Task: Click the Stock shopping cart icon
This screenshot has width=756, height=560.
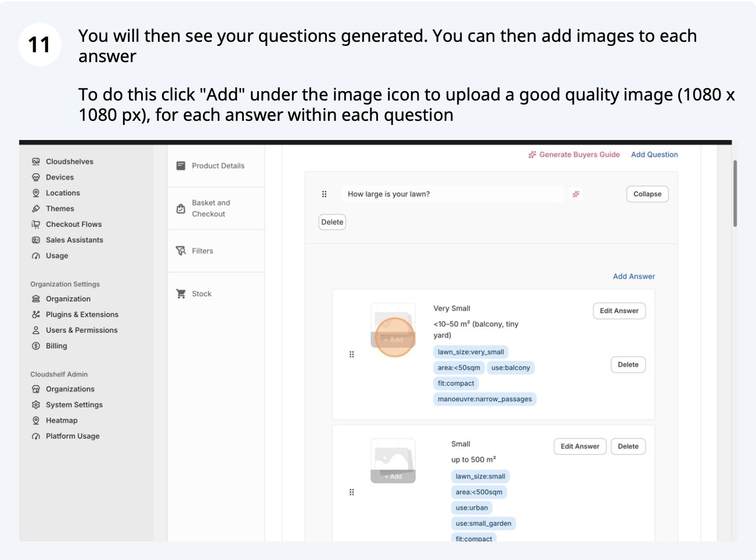Action: 181,294
